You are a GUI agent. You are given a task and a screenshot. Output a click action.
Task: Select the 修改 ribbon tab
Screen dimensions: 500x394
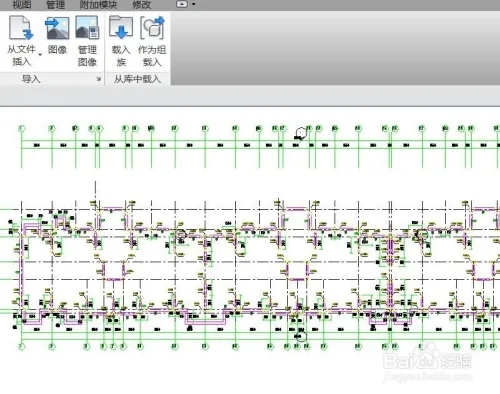(142, 5)
